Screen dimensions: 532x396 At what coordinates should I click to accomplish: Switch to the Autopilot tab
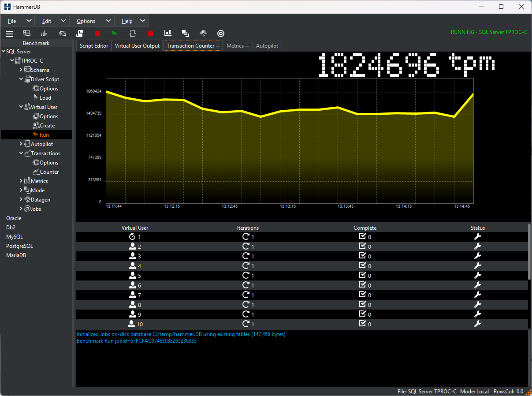point(267,46)
